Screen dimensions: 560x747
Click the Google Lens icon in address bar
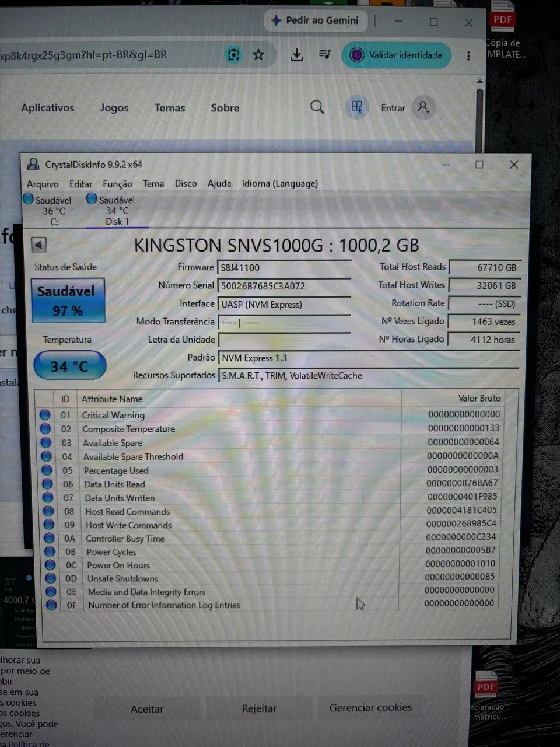click(x=233, y=55)
